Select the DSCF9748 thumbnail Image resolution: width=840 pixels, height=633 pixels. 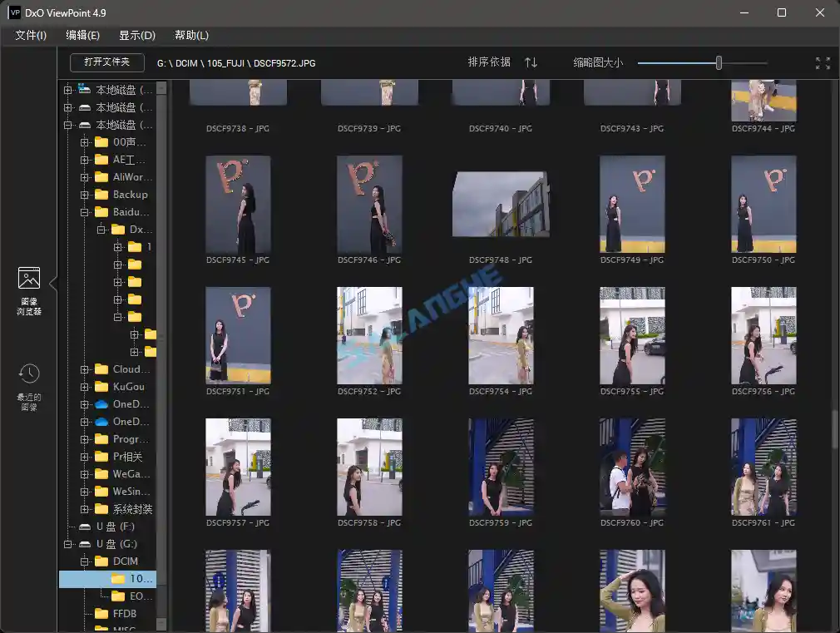(501, 204)
